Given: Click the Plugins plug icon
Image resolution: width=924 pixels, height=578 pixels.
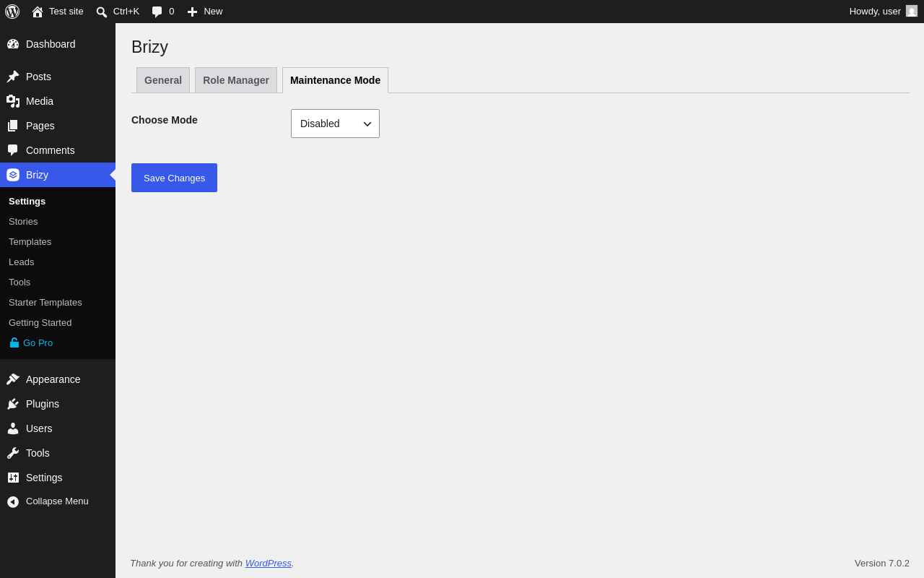Looking at the screenshot, I should (13, 404).
